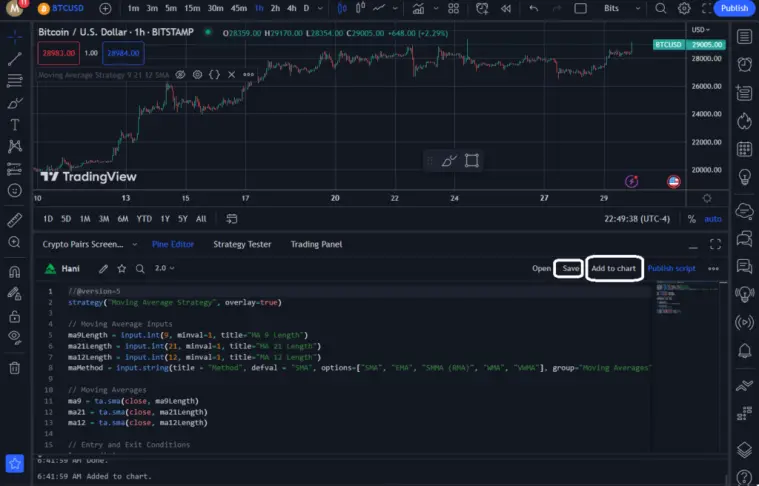This screenshot has width=759, height=486.
Task: Open the emoji icons tool
Action: (x=15, y=191)
